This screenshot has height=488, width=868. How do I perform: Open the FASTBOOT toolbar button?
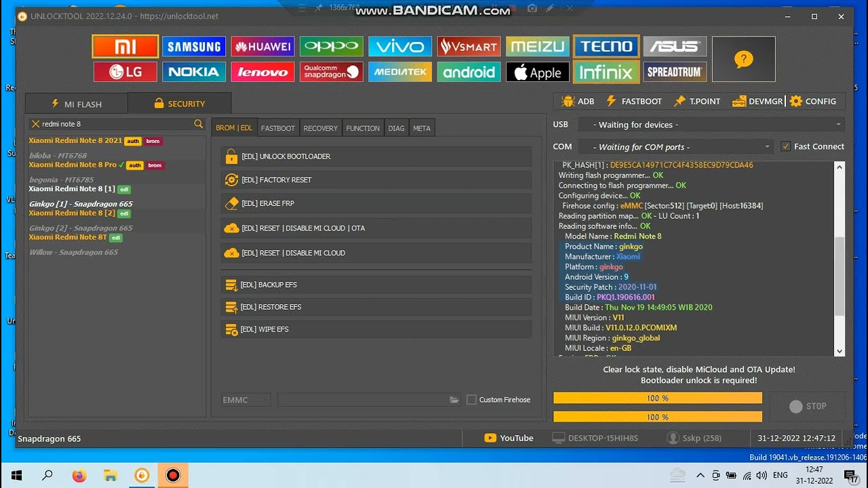(633, 101)
